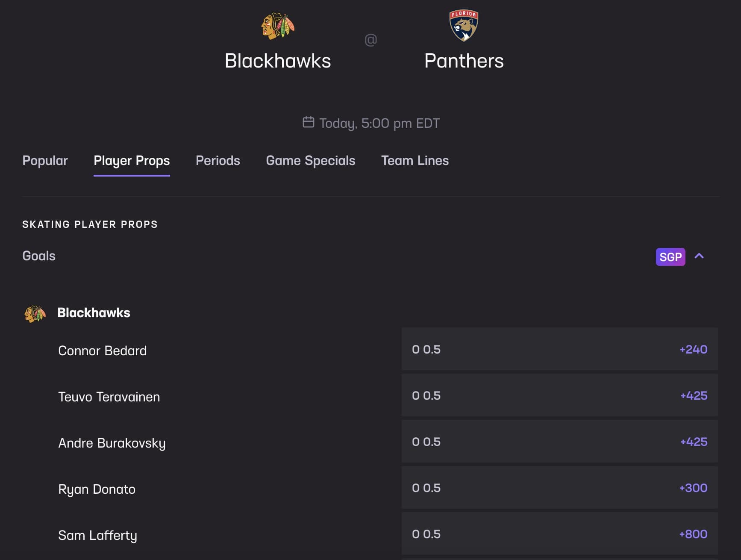
Task: Open the Game Specials tab
Action: (x=311, y=161)
